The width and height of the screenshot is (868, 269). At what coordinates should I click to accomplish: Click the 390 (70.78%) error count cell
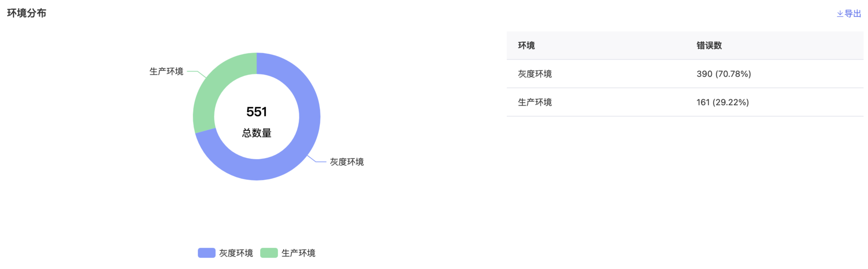724,74
